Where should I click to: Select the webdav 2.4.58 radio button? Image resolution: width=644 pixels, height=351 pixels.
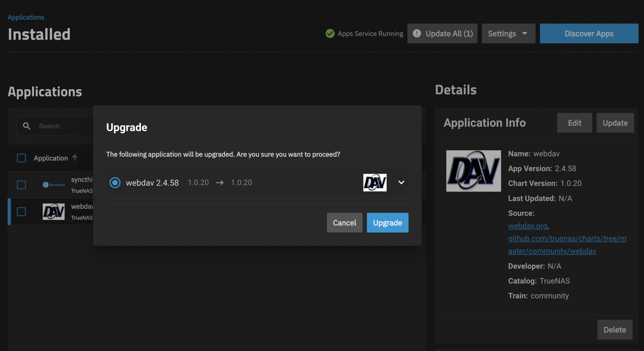pos(115,182)
